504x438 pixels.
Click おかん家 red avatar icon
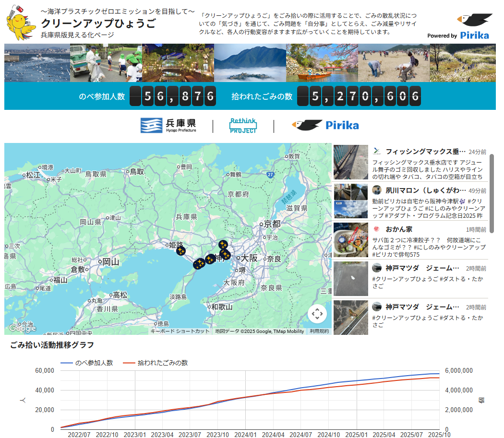coord(377,229)
